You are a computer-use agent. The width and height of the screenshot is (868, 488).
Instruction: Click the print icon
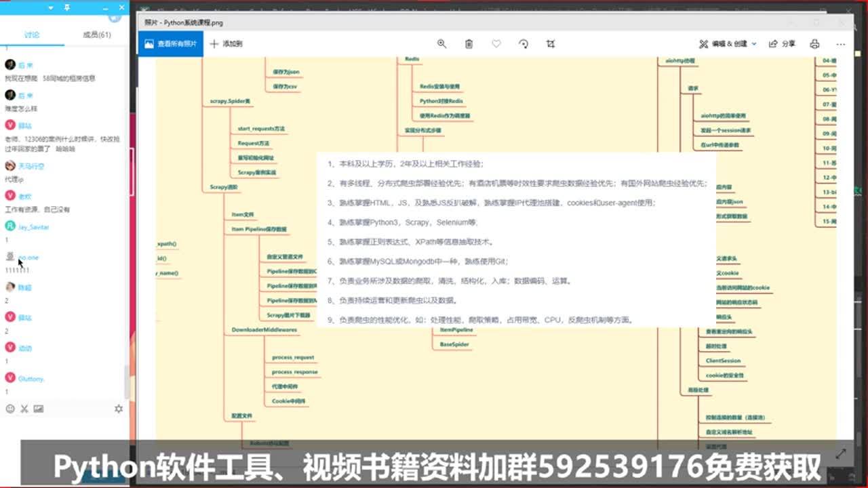814,43
